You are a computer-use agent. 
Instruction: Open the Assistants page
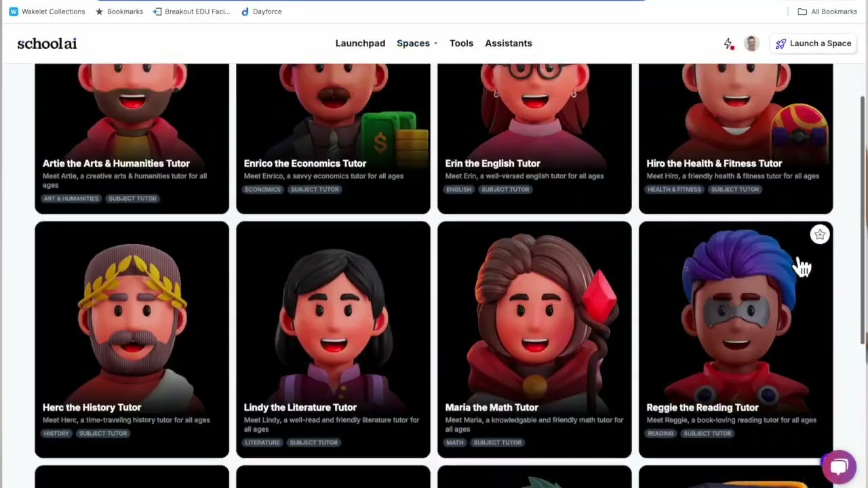tap(509, 43)
